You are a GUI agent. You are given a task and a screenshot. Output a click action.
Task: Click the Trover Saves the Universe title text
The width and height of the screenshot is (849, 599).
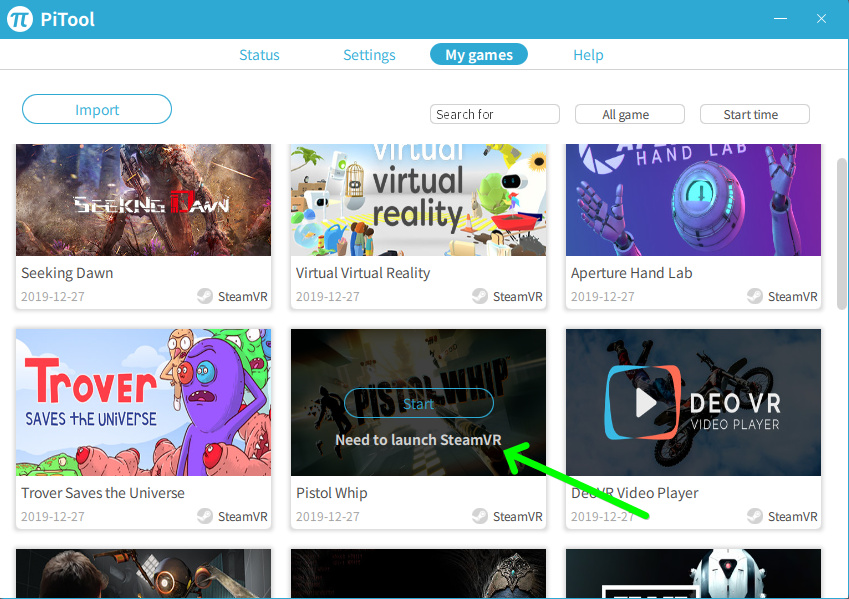(x=103, y=493)
